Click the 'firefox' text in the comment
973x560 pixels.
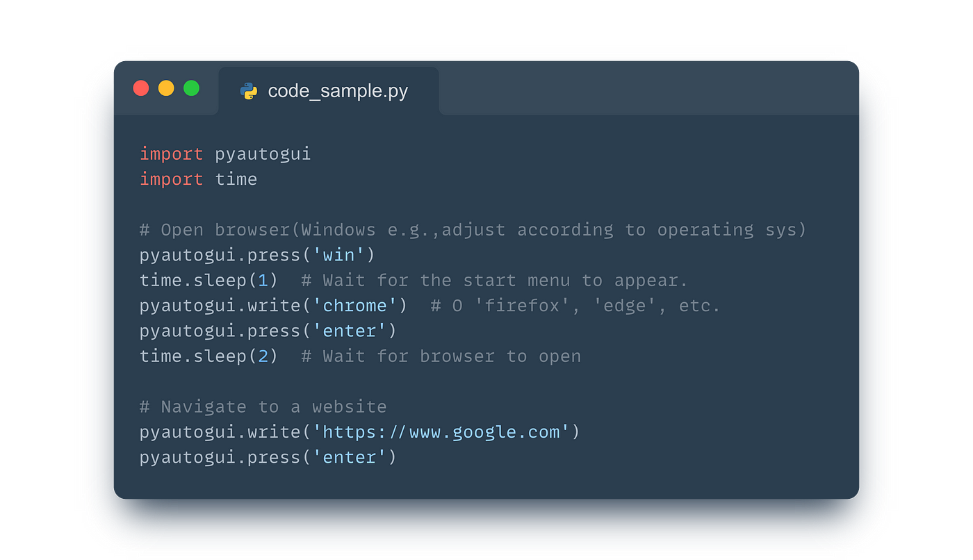[x=522, y=306]
